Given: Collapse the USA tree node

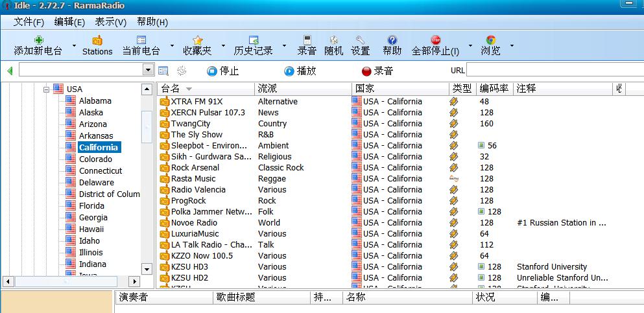Looking at the screenshot, I should 47,89.
